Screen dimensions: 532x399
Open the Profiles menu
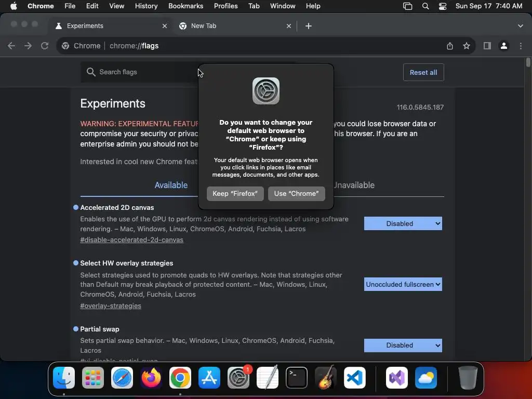(x=225, y=6)
